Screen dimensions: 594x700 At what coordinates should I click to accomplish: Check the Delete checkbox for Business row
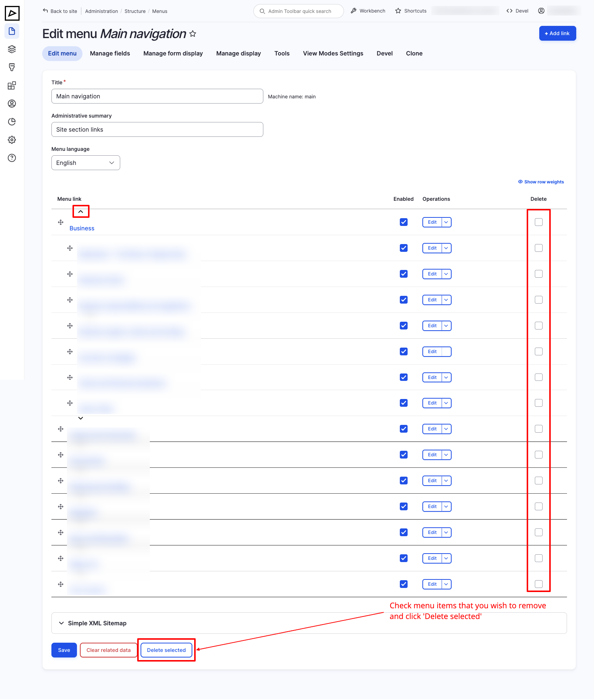pos(539,222)
